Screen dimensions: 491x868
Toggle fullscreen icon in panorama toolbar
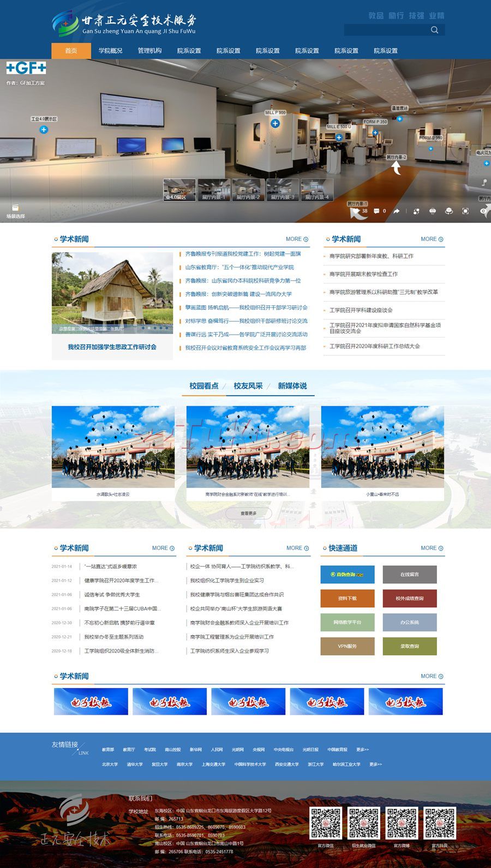pos(465,211)
